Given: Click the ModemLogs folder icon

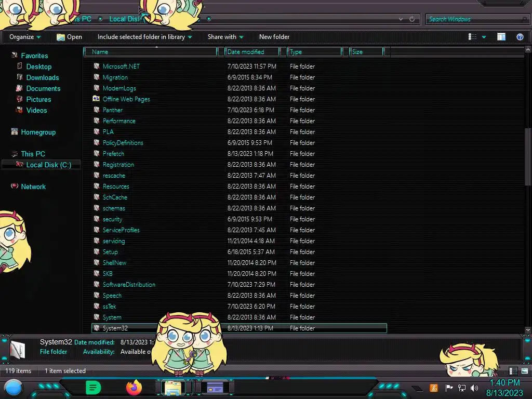Looking at the screenshot, I should point(97,88).
